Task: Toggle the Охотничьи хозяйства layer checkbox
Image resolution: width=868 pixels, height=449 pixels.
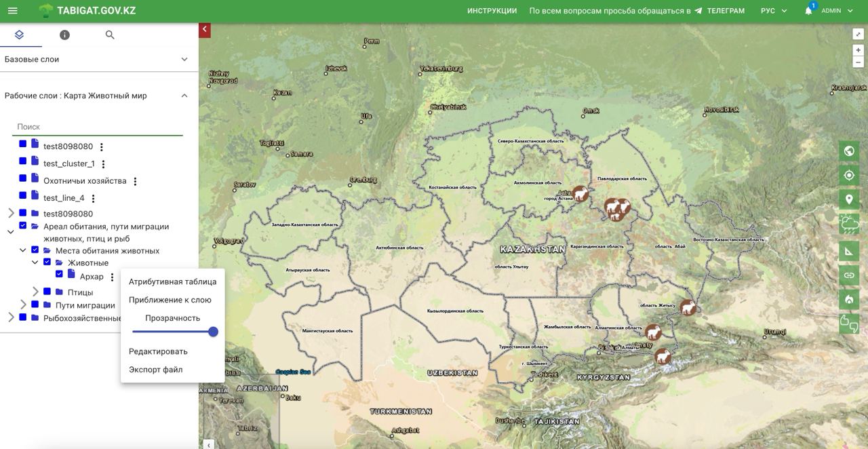Action: pos(22,178)
